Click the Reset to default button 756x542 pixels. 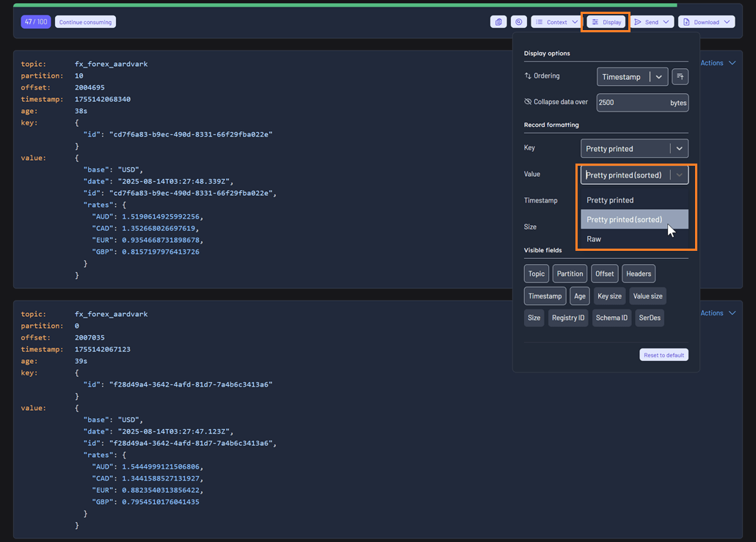pos(664,355)
